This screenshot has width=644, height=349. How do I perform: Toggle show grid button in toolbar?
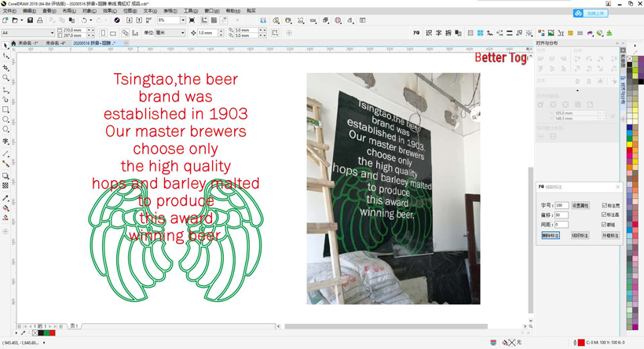point(214,20)
